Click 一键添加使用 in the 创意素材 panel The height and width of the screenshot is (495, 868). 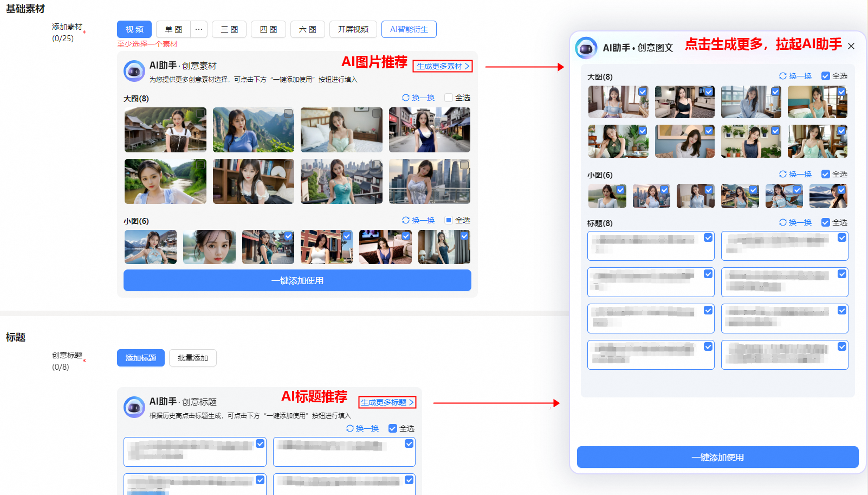coord(297,280)
